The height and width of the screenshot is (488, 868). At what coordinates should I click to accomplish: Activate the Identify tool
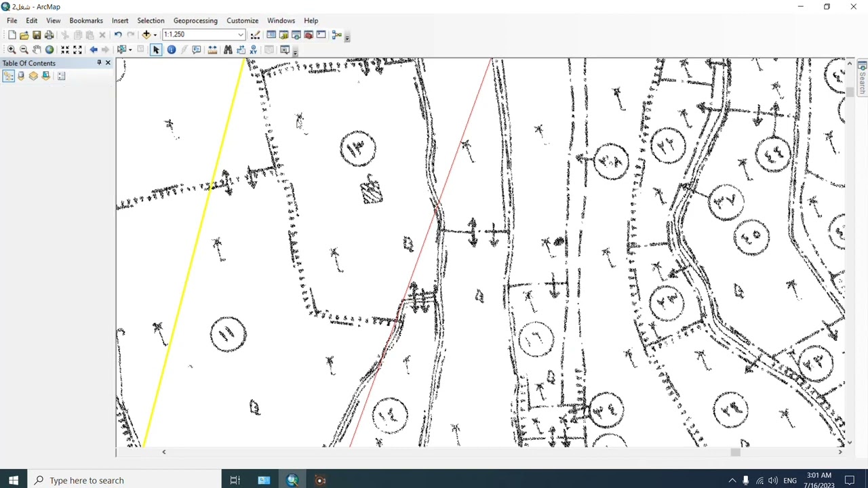(172, 49)
